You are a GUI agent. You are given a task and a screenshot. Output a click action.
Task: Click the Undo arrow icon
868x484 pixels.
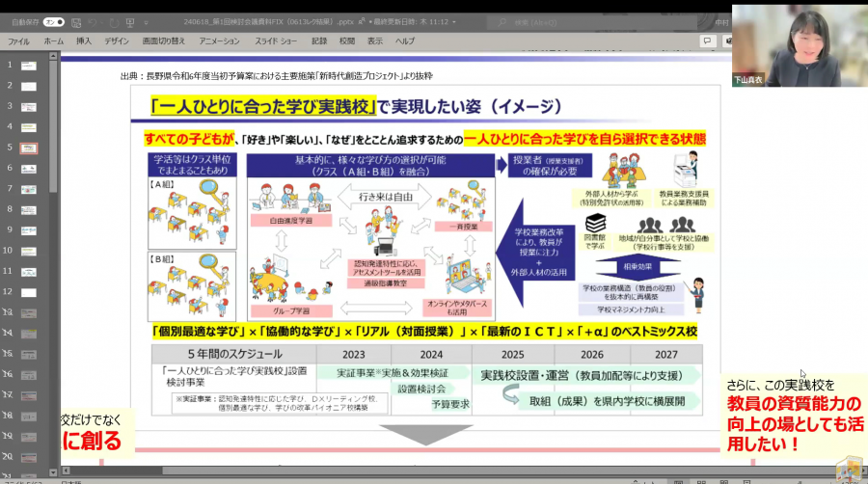pos(93,23)
